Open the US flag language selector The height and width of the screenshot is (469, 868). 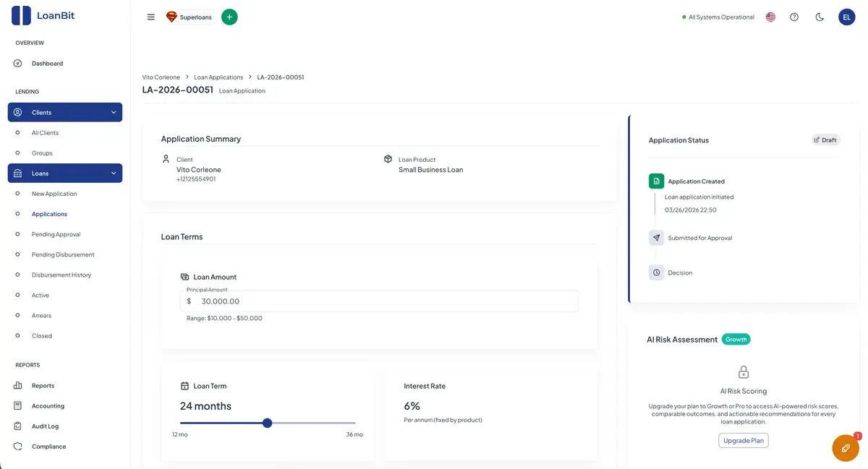pos(770,17)
